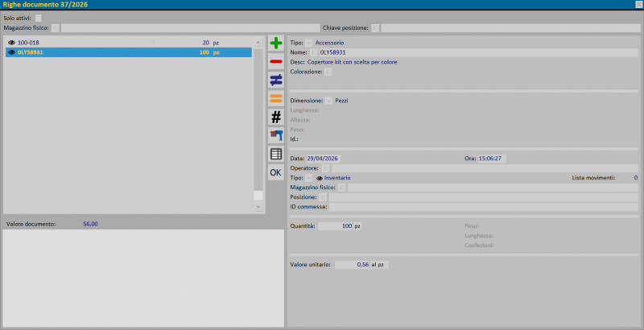The image size is (644, 330).
Task: Click the red minus remove-row icon
Action: [276, 61]
